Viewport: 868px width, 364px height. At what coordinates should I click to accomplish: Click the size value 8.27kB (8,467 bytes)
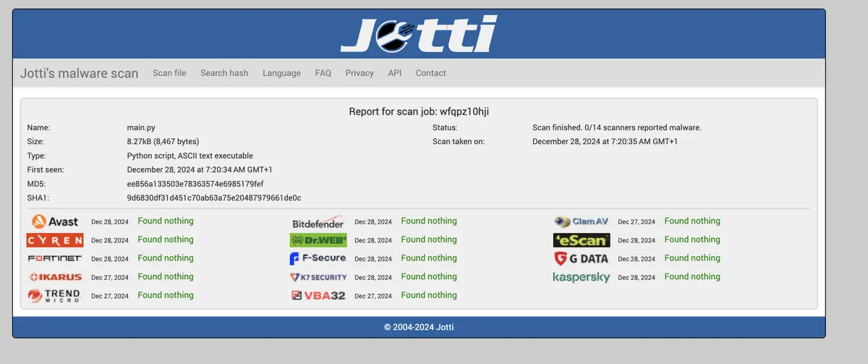pyautogui.click(x=163, y=141)
